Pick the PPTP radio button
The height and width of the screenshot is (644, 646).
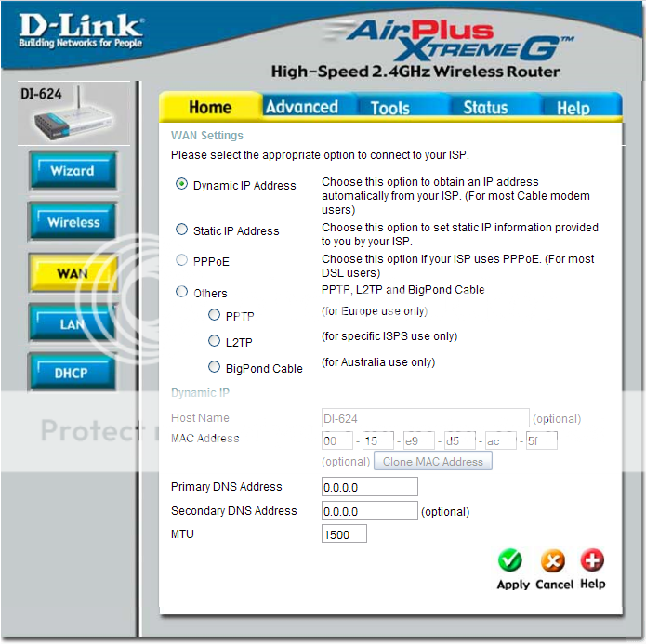215,316
